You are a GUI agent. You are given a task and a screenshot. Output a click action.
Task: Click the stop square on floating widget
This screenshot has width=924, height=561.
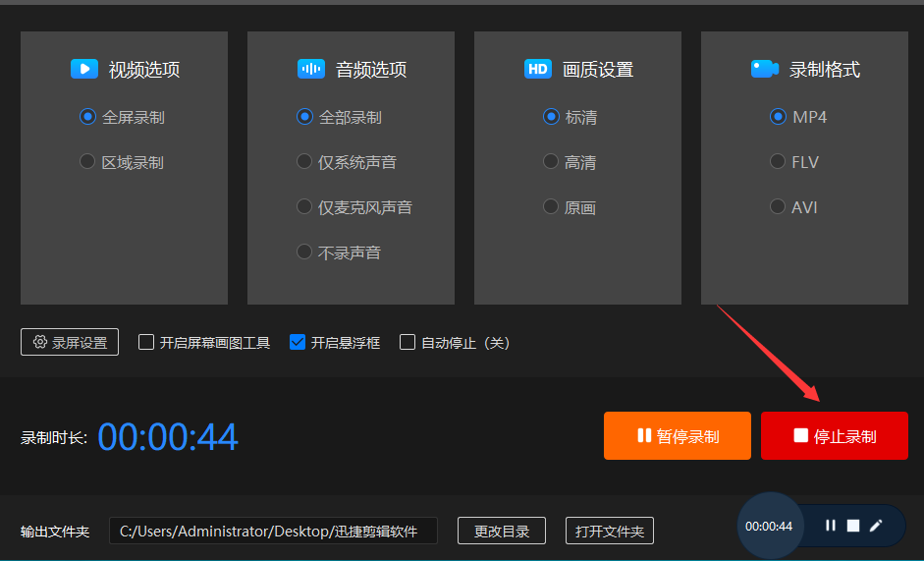[x=852, y=525]
